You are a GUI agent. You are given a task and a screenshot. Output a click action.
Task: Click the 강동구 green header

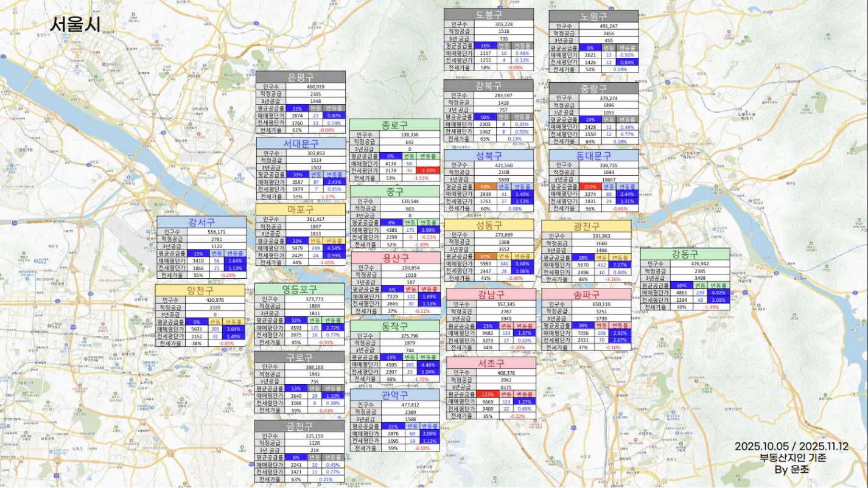(685, 254)
